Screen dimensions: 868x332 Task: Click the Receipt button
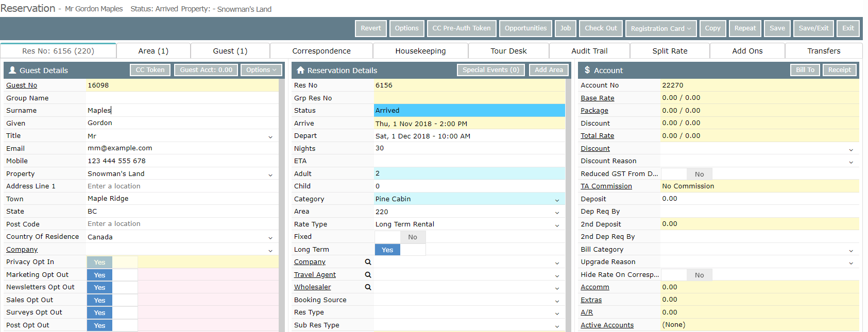pos(840,70)
